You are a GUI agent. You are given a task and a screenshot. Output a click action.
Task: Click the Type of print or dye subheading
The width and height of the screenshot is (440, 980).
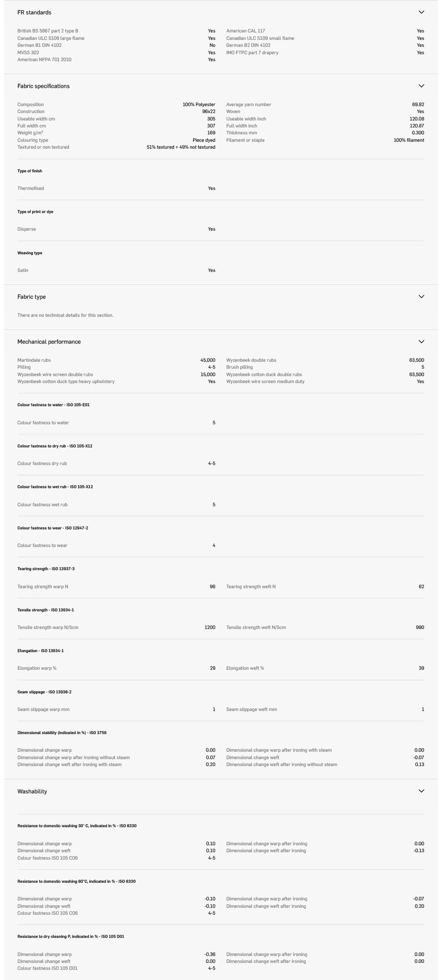(35, 212)
